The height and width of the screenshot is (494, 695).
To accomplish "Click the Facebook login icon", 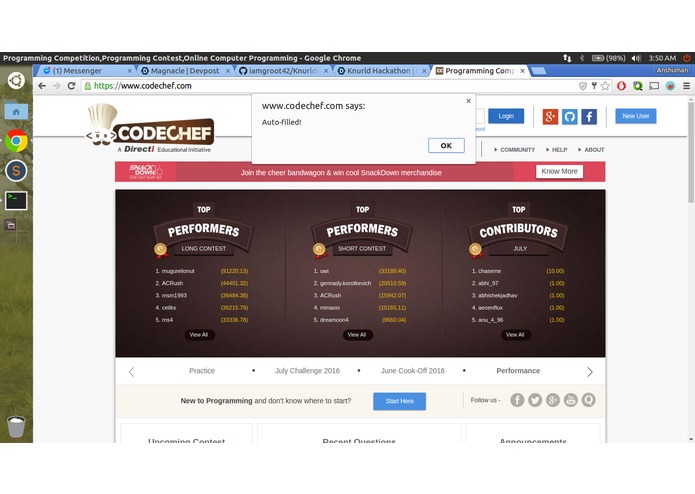I will coord(589,117).
